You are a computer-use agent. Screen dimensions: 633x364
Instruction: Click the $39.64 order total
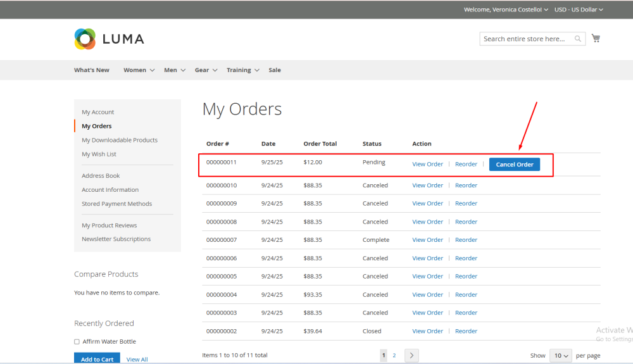(x=313, y=331)
